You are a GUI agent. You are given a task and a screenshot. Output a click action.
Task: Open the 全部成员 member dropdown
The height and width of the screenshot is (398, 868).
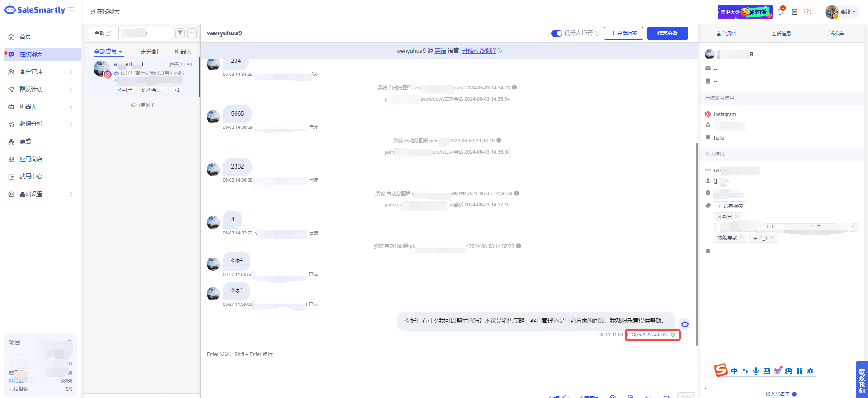point(108,52)
